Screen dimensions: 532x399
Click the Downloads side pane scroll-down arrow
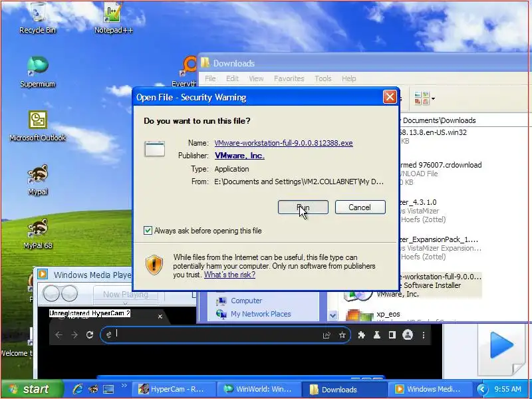(x=333, y=316)
